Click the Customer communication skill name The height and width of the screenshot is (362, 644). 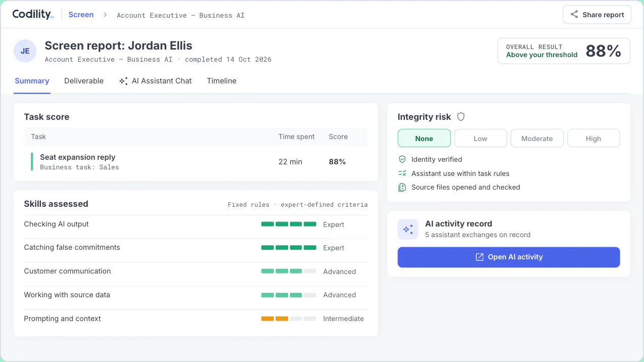click(67, 271)
